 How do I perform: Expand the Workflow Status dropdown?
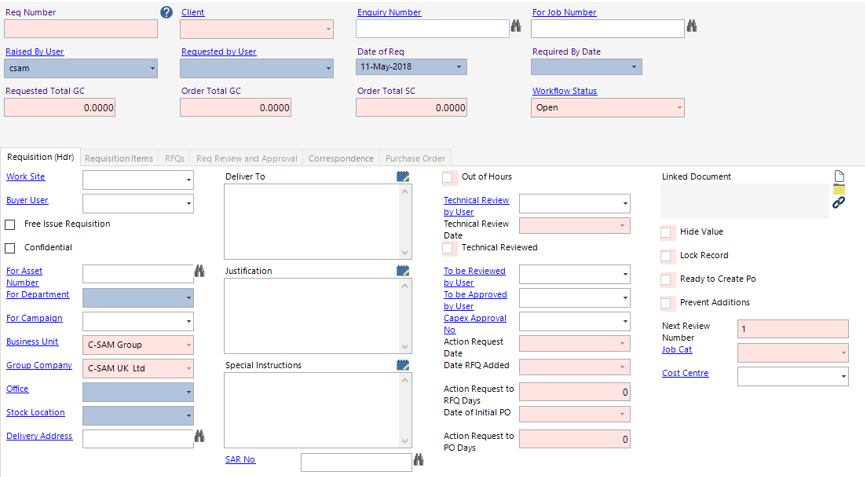click(680, 108)
